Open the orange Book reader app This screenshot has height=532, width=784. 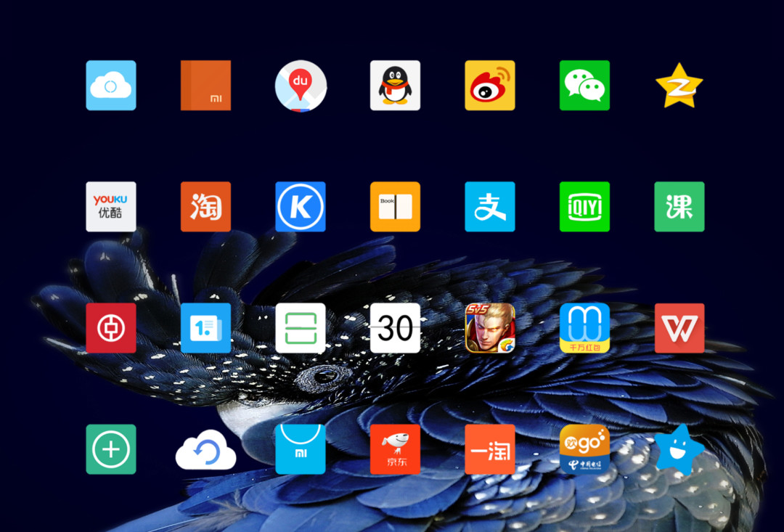point(395,207)
